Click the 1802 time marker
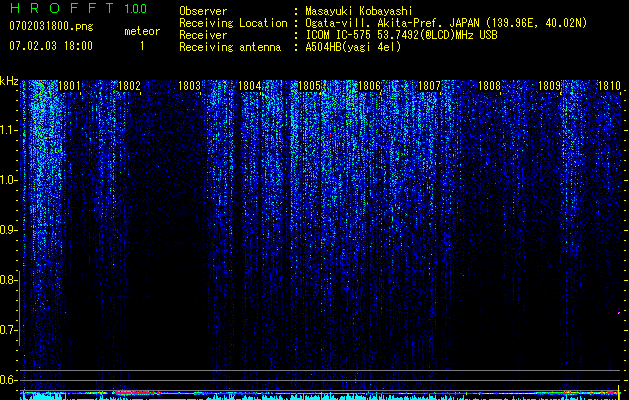The width and height of the screenshot is (629, 400). (130, 86)
